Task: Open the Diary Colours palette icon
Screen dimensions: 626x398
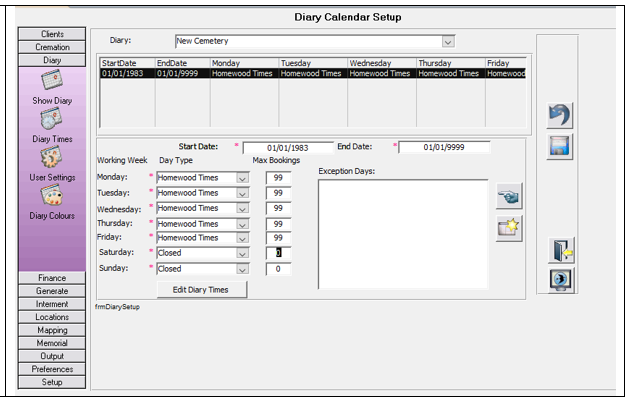Action: pyautogui.click(x=52, y=196)
